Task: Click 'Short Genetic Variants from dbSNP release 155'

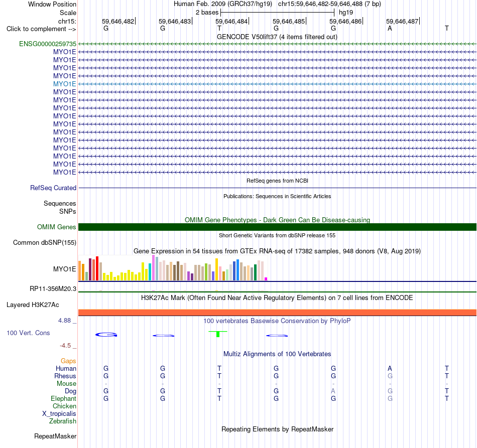Action: pyautogui.click(x=277, y=235)
